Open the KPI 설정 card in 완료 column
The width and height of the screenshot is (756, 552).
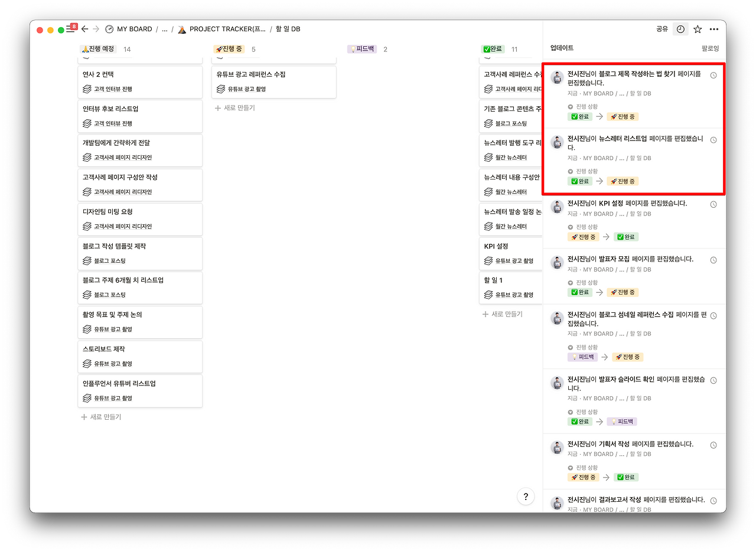pyautogui.click(x=511, y=253)
